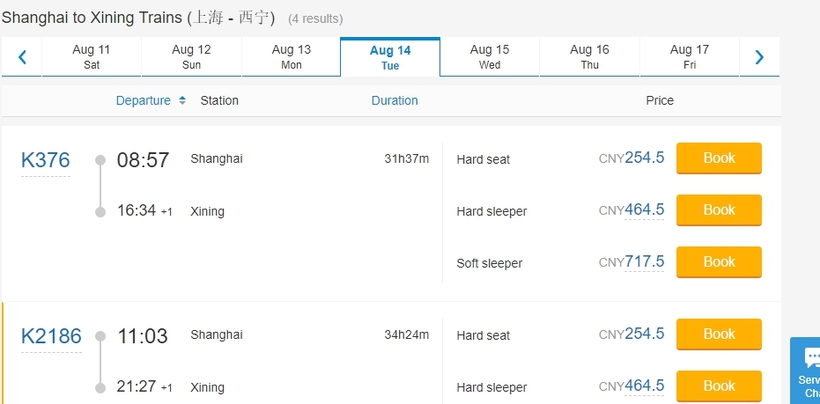The image size is (820, 404).
Task: Open the Service Chat widget
Action: click(x=806, y=371)
